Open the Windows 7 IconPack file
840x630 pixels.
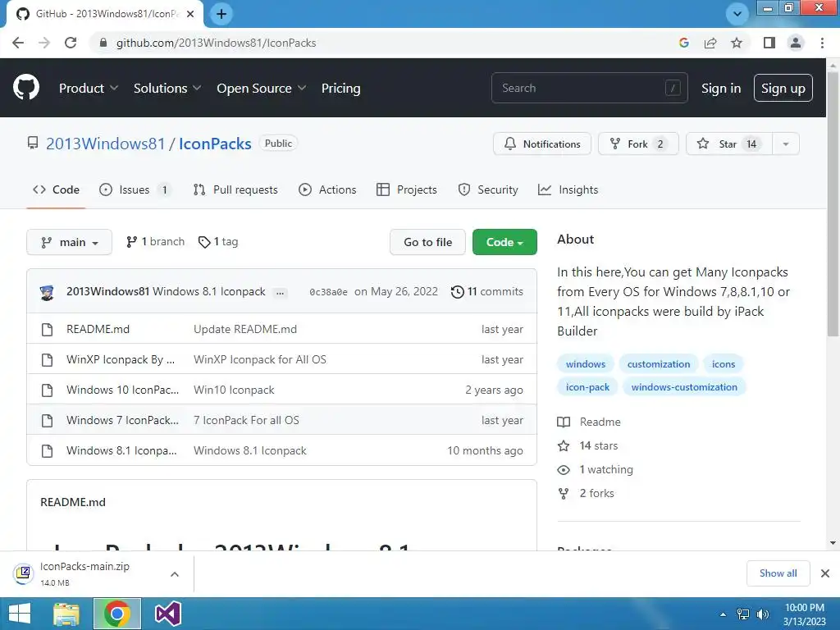coord(122,421)
